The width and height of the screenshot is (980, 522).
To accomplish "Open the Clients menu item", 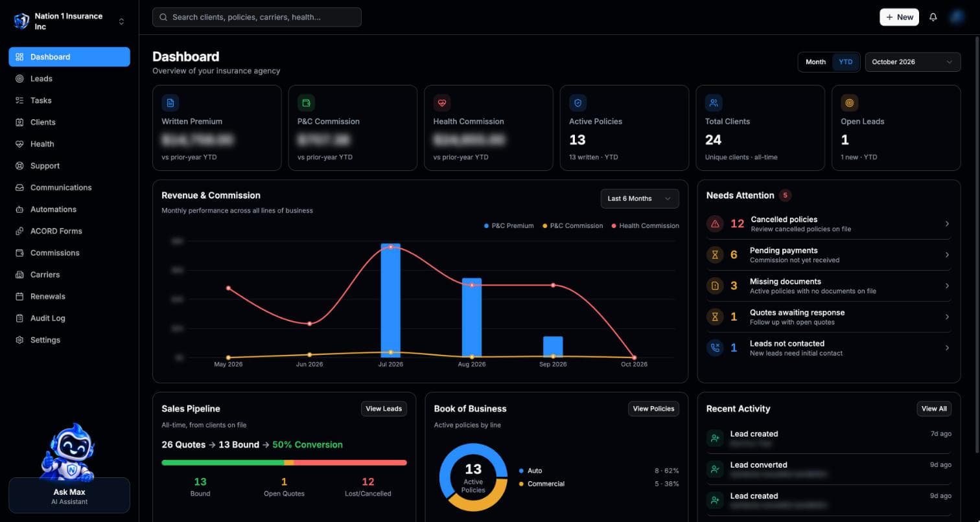I will 69,122.
